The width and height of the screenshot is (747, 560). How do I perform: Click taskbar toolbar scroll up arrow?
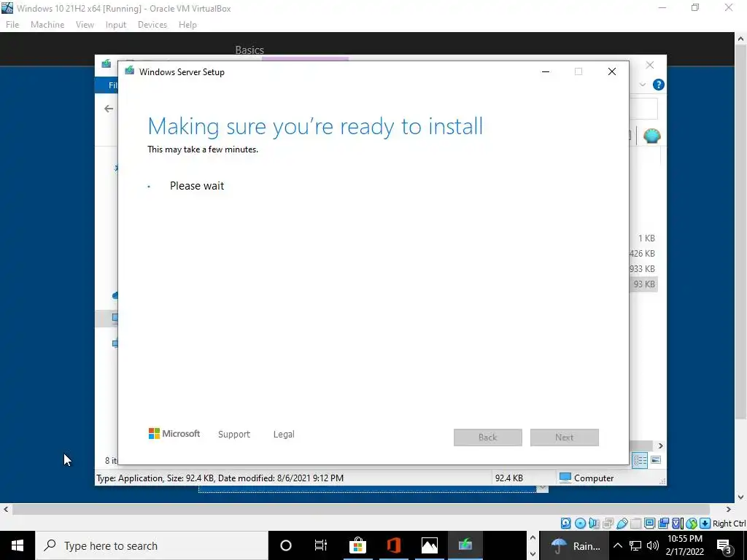coord(533,538)
